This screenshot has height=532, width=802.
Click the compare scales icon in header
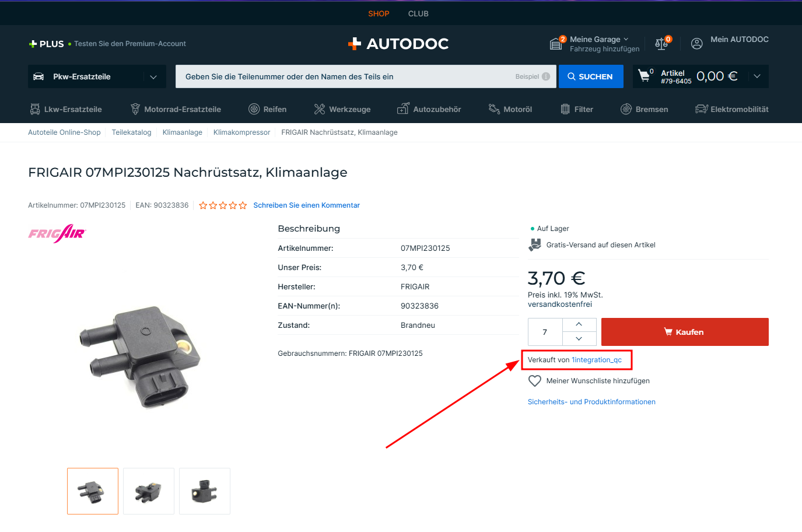[661, 44]
